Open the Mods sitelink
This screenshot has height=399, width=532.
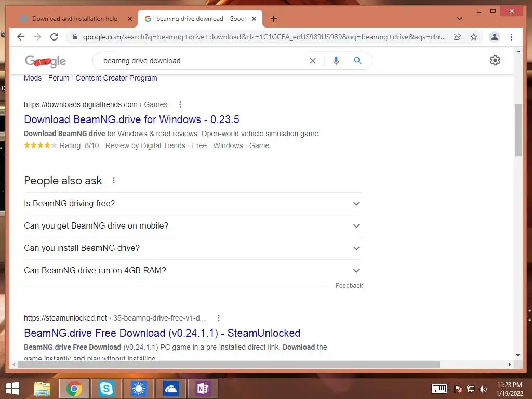click(33, 78)
